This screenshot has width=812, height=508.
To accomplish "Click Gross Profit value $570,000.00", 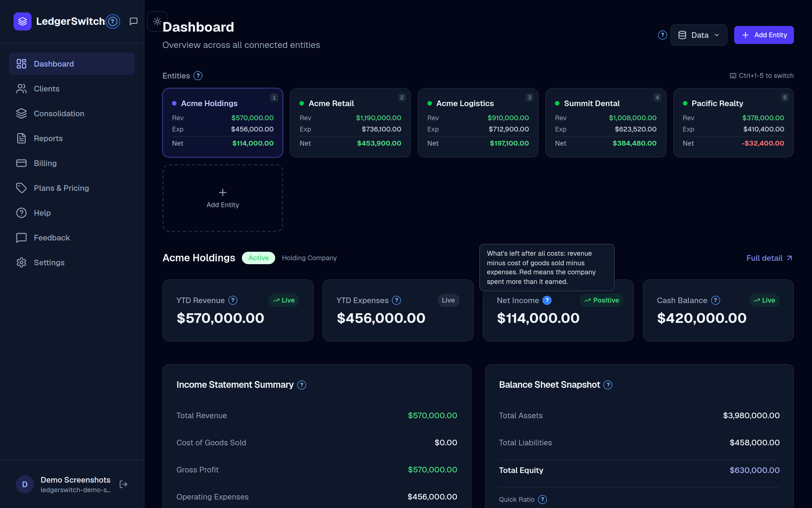I will pos(433,470).
